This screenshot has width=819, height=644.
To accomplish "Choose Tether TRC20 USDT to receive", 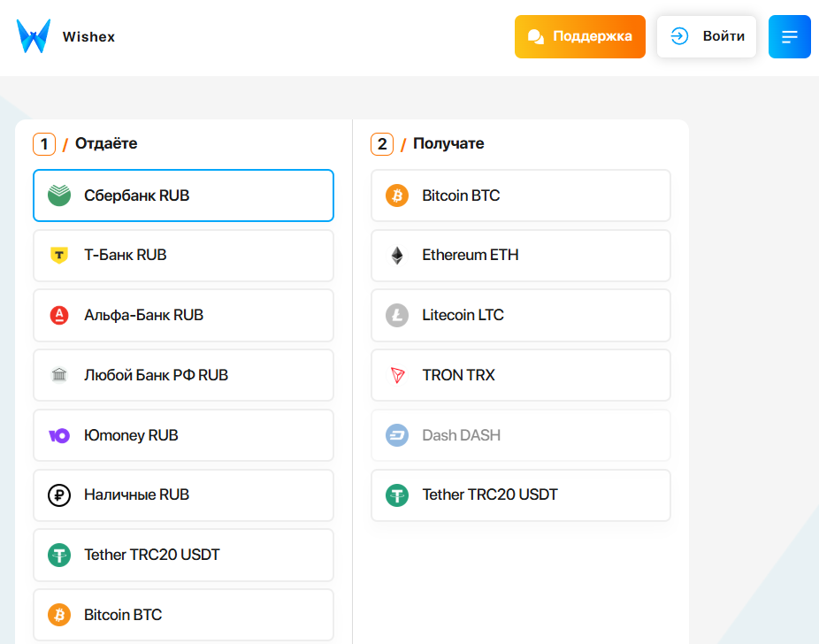I will [521, 494].
